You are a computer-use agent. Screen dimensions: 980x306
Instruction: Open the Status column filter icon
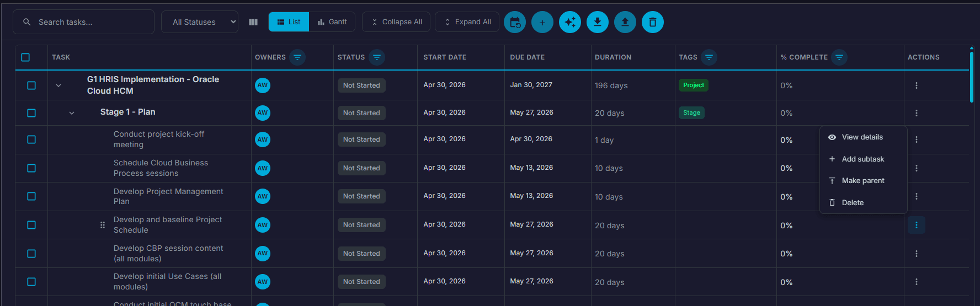pyautogui.click(x=377, y=57)
